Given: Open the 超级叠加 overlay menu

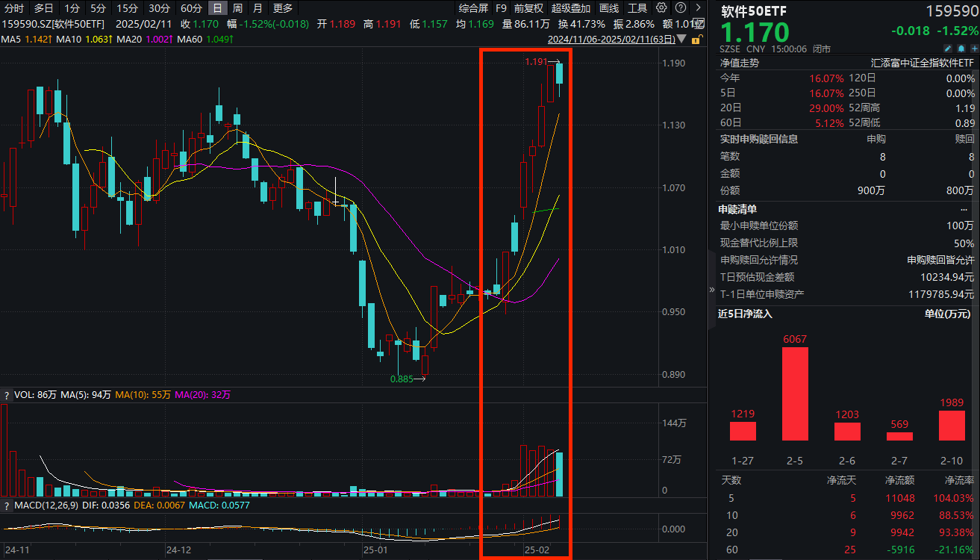Looking at the screenshot, I should 571,8.
